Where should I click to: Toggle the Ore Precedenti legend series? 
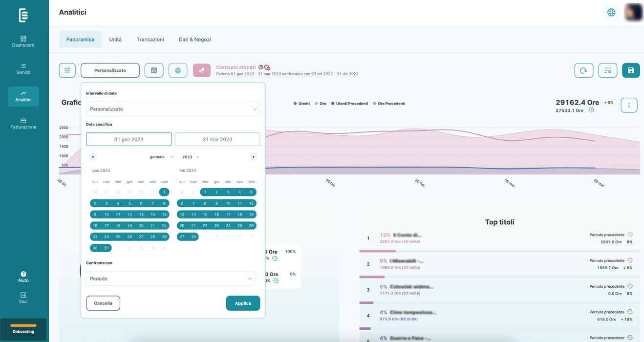(389, 104)
